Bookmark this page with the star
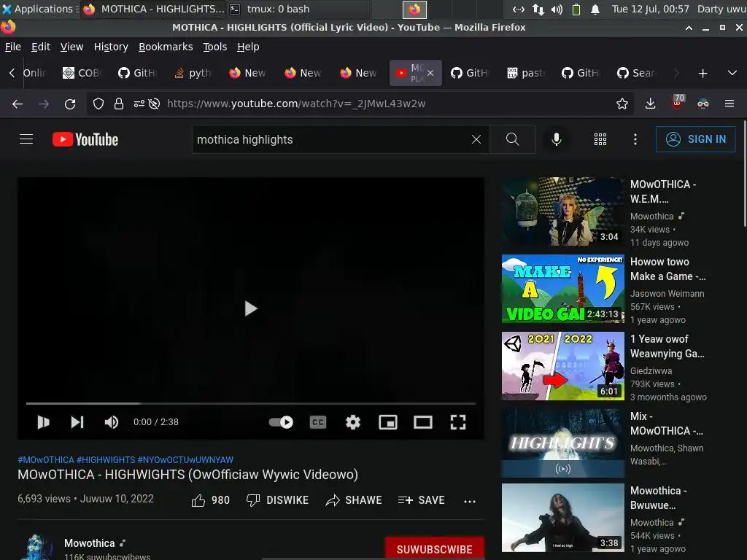Image resolution: width=747 pixels, height=560 pixels. (x=622, y=104)
